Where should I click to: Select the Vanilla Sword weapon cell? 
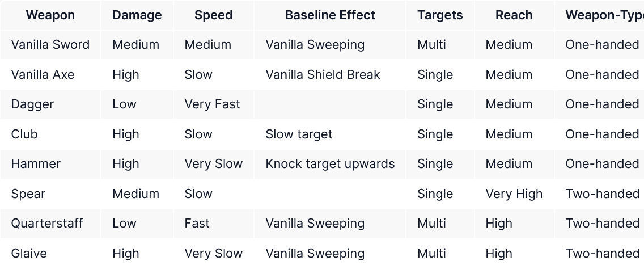(50, 45)
